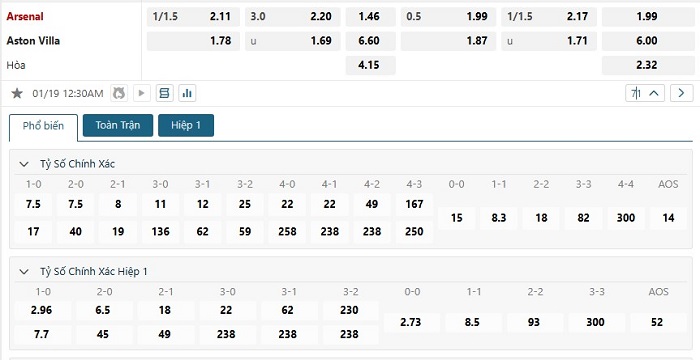The width and height of the screenshot is (700, 360).
Task: Open the Hiệp 1 tab
Action: pos(186,126)
